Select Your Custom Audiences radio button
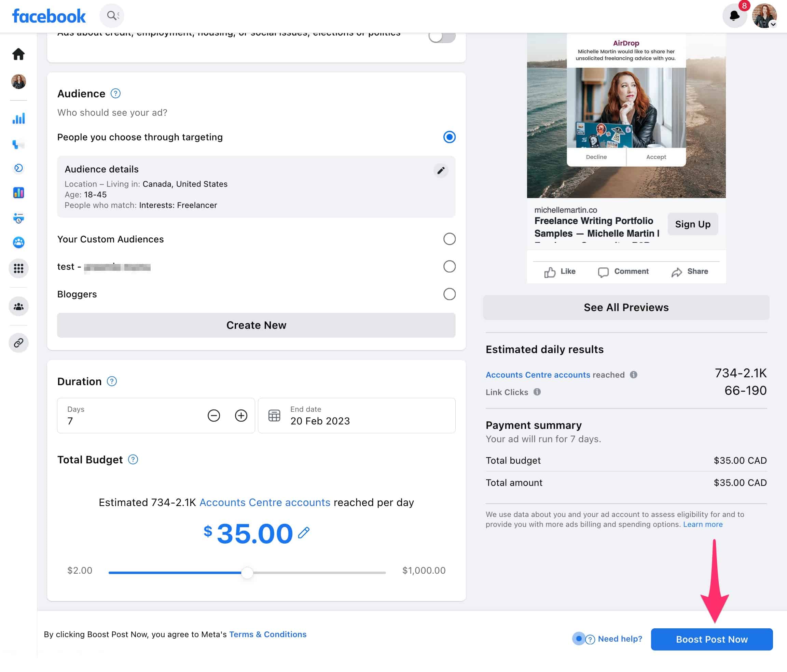Image resolution: width=787 pixels, height=672 pixels. pos(450,239)
